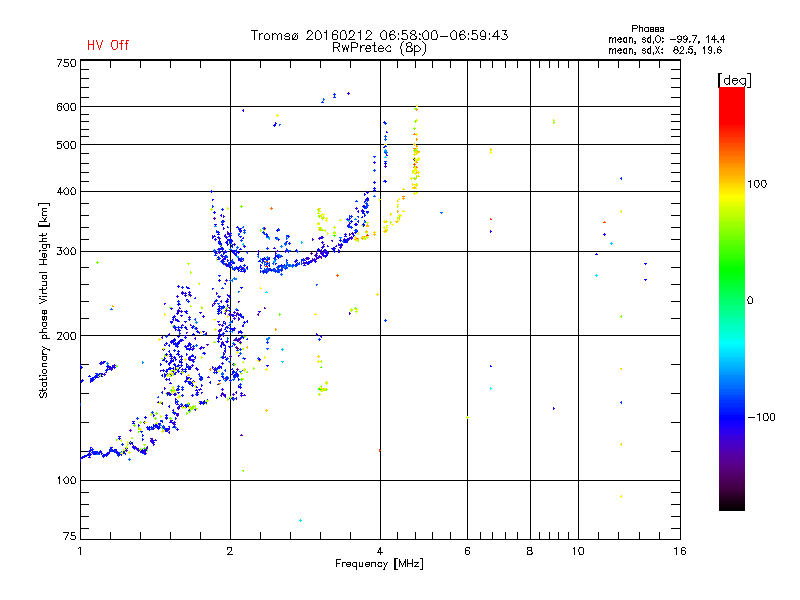The width and height of the screenshot is (800, 600).
Task: Click the 'Phases' header text
Action: click(x=647, y=29)
